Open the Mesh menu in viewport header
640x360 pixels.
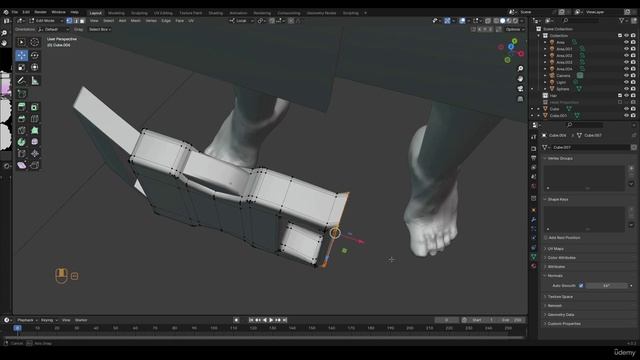(136, 21)
